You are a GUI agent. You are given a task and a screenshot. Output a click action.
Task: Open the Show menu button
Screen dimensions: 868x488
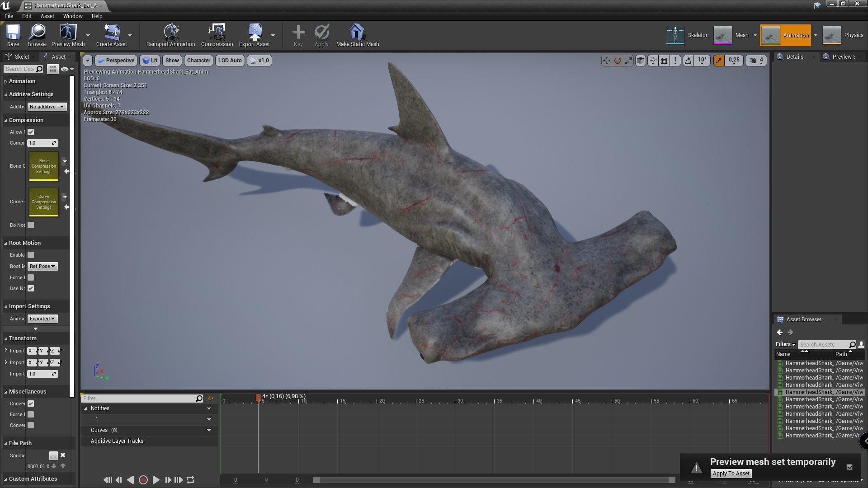pos(172,61)
